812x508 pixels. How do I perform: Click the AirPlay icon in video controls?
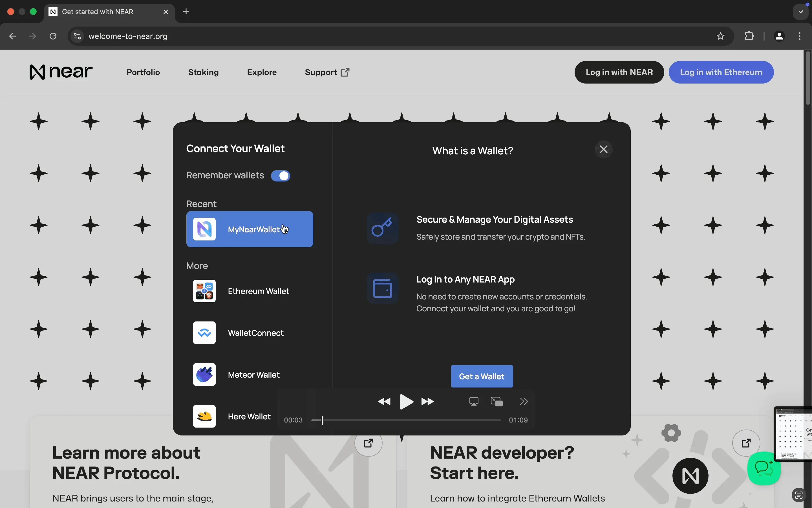coord(474,402)
